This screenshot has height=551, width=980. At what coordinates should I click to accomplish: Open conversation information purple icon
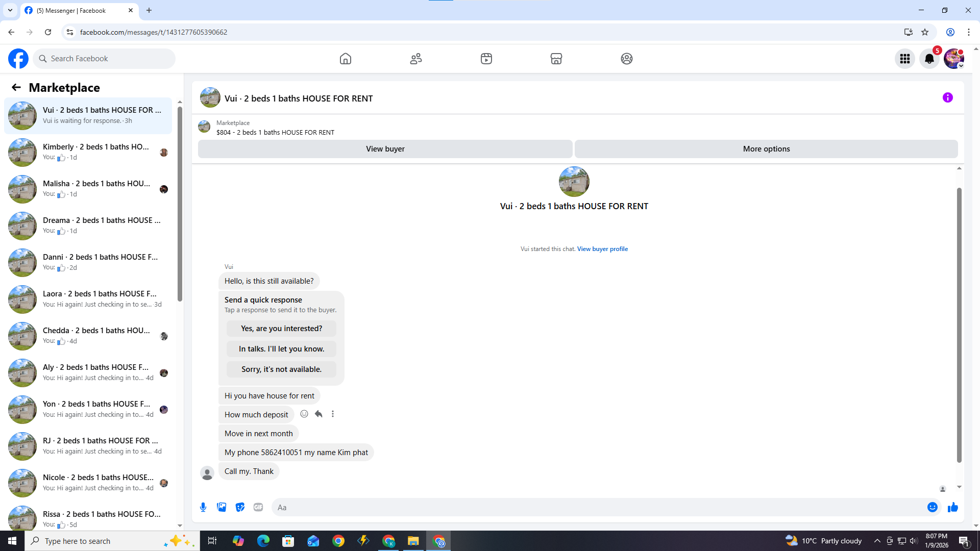tap(947, 97)
